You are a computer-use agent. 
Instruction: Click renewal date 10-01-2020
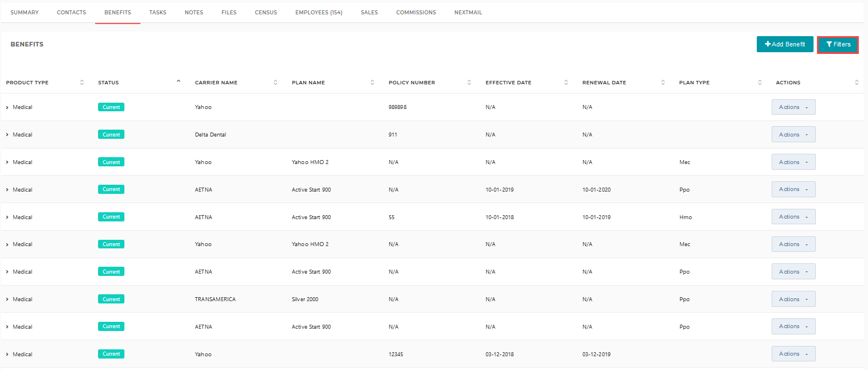click(x=597, y=190)
